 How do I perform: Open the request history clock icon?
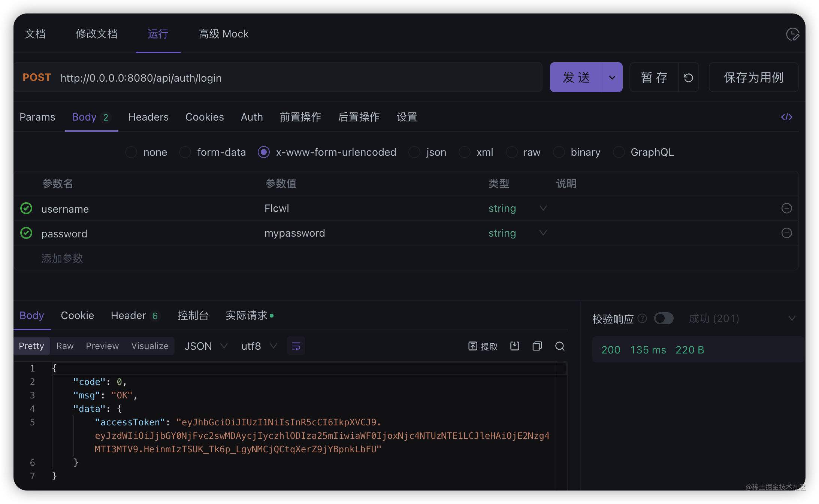(793, 34)
